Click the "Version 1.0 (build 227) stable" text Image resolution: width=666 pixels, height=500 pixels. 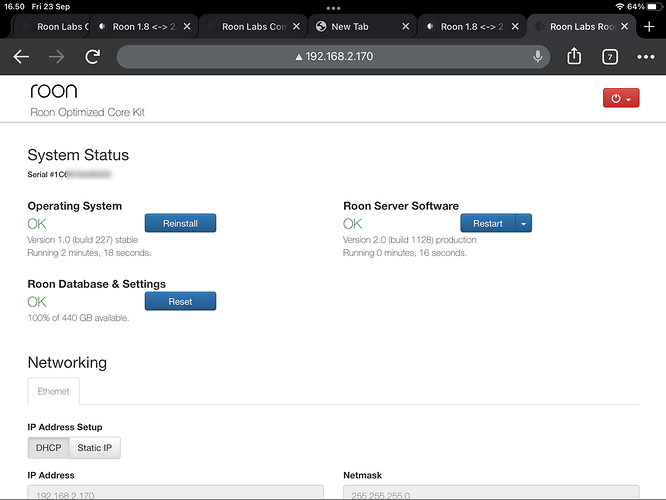tap(82, 240)
